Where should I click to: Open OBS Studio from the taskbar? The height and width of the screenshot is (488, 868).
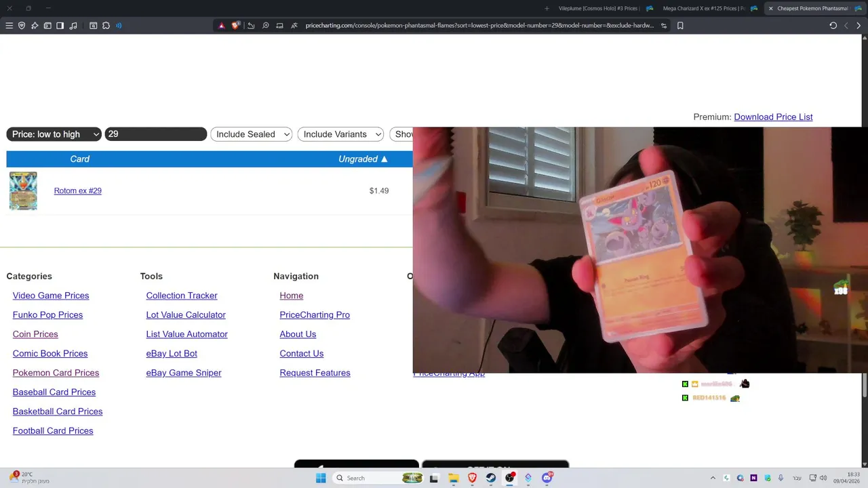[x=509, y=478]
